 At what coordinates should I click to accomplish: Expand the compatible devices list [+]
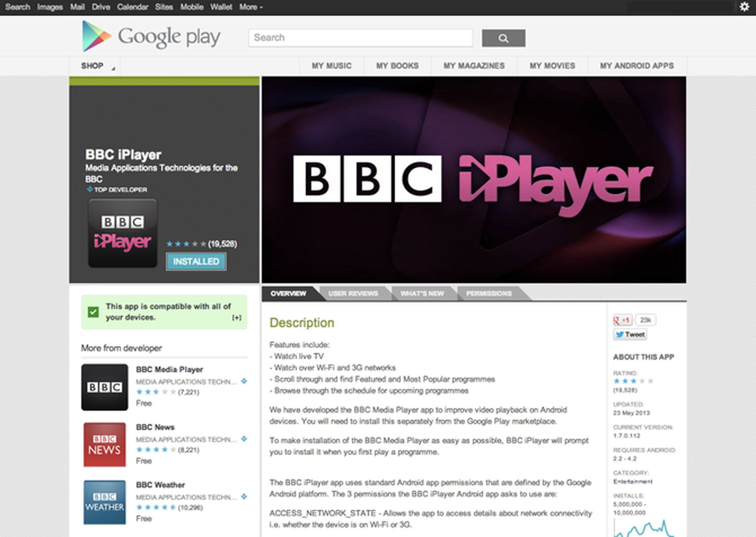tap(237, 317)
